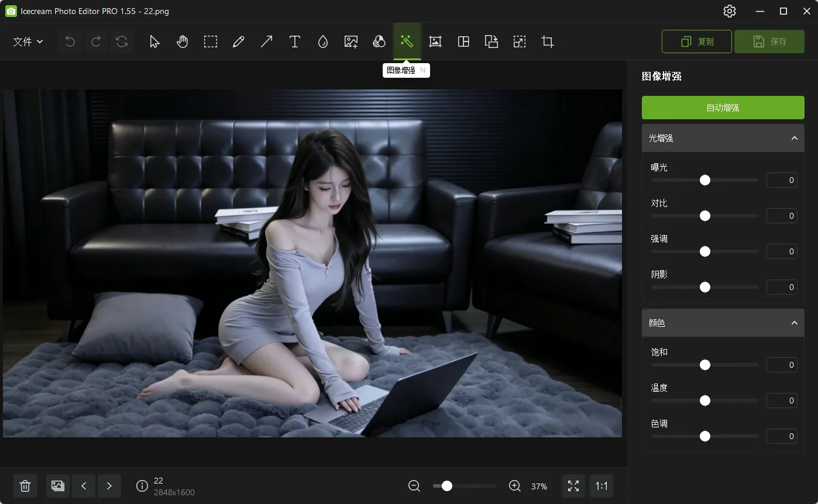Viewport: 818px width, 504px height.
Task: Open the 文件 dropdown menu
Action: 28,42
